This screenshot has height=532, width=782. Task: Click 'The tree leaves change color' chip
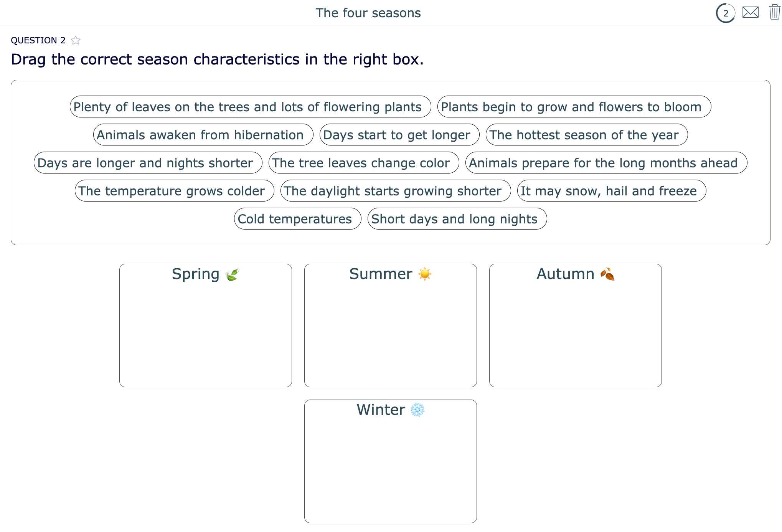point(364,163)
